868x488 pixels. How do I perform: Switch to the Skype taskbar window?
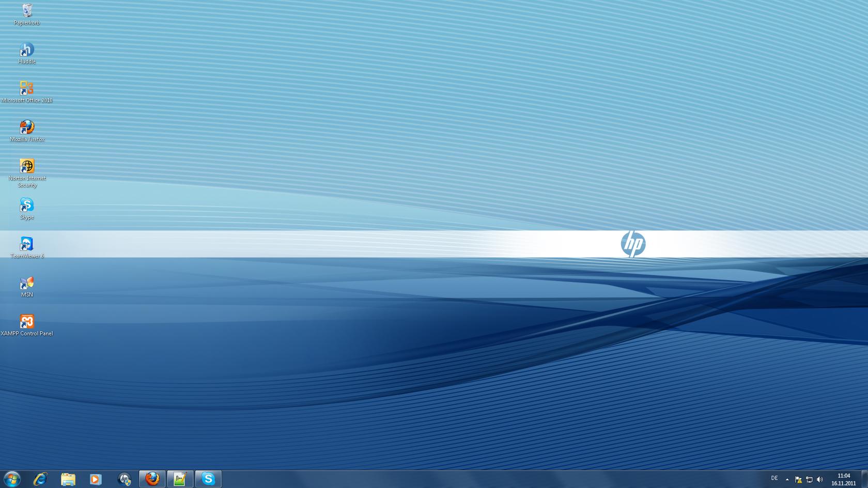coord(208,479)
